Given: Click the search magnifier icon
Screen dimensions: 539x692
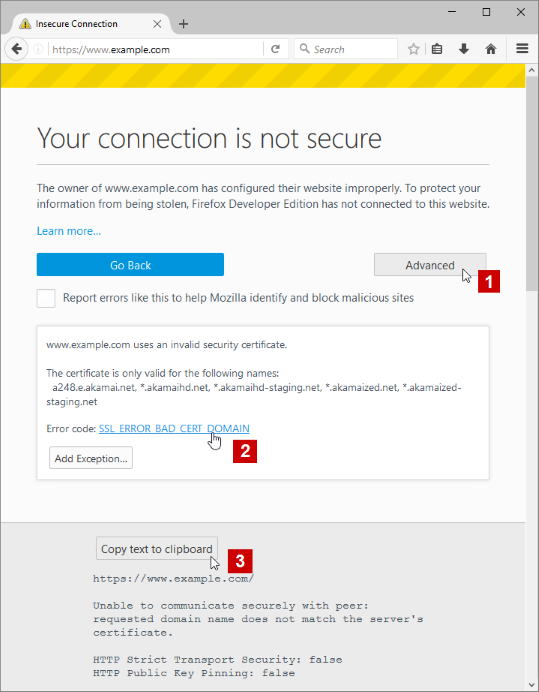Looking at the screenshot, I should pos(304,49).
